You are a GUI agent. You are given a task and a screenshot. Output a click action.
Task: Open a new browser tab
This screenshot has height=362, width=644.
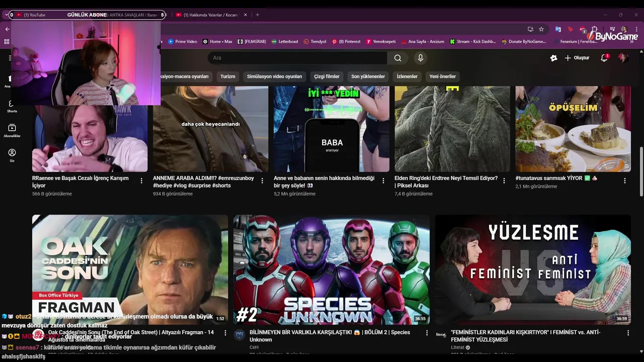(257, 15)
